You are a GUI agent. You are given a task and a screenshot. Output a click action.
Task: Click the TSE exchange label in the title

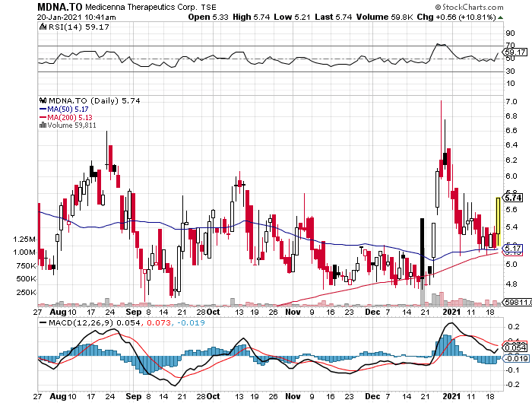tap(208, 7)
